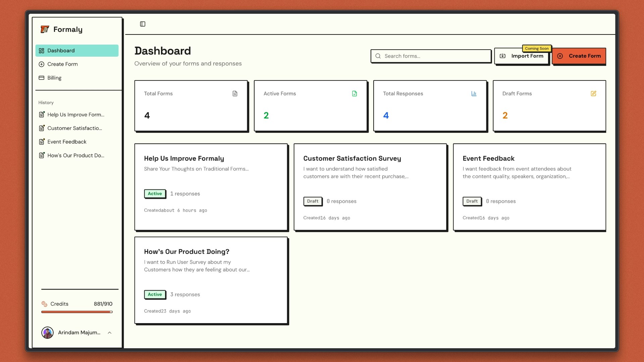Click the Total Responses chart icon
Viewport: 644px width, 362px height.
[474, 94]
